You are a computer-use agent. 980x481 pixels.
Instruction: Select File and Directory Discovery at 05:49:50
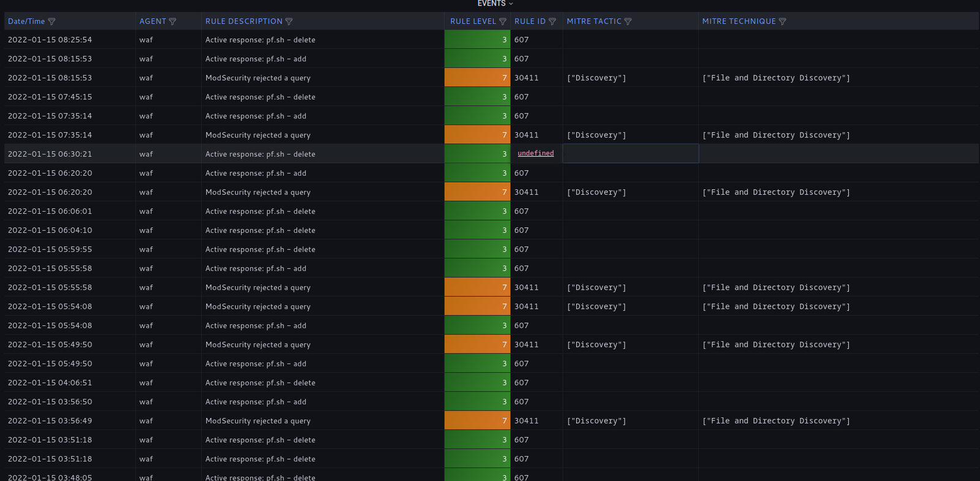point(775,345)
